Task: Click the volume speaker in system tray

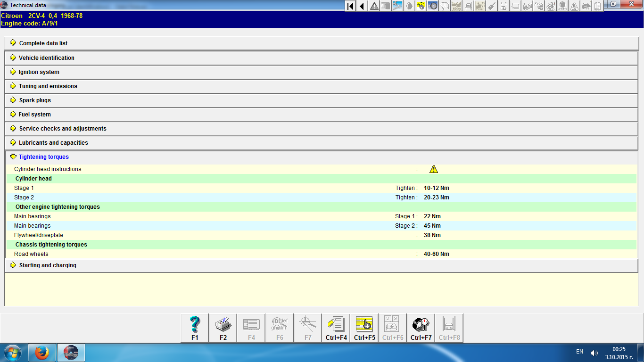Action: coord(594,353)
